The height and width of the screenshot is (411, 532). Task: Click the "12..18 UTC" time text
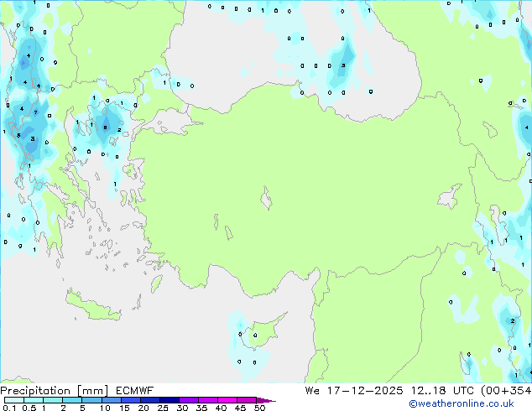[442, 391]
